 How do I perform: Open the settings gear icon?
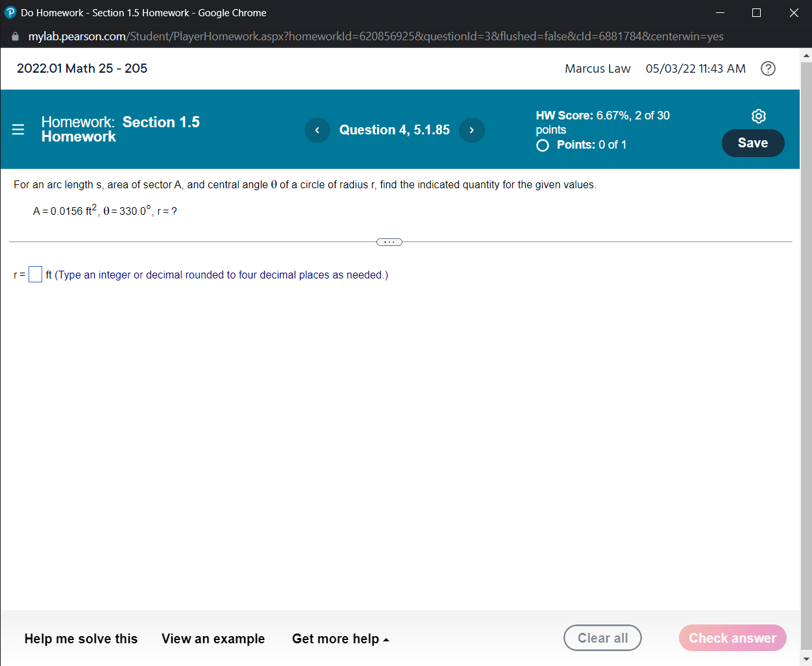758,116
